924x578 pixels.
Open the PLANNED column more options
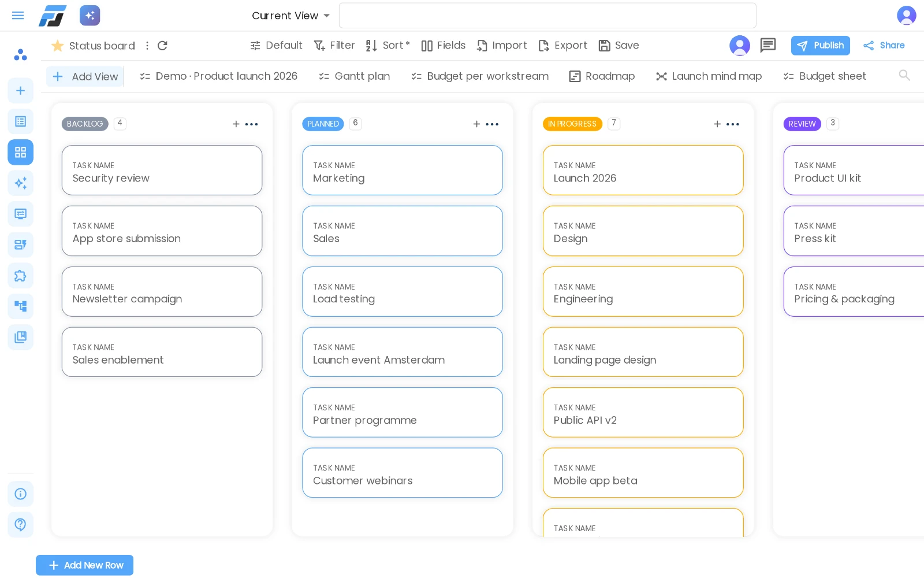[x=492, y=124]
